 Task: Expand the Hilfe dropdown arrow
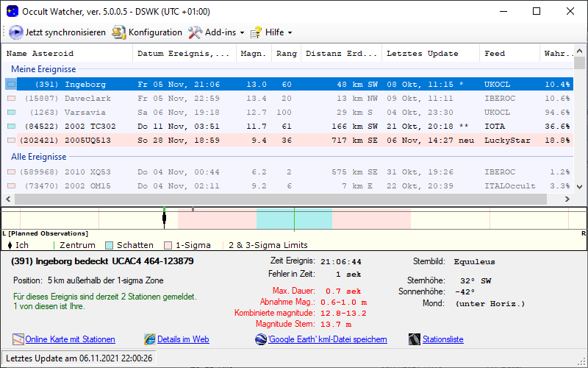[x=290, y=33]
